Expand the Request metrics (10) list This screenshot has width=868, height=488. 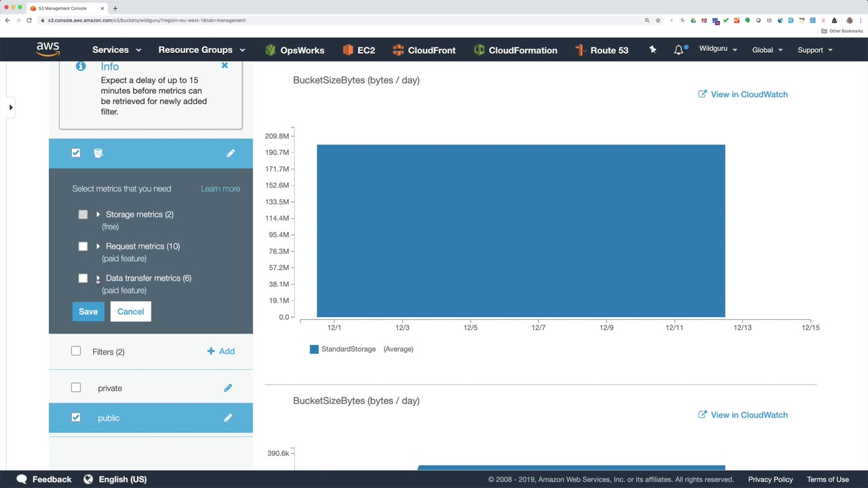[98, 246]
